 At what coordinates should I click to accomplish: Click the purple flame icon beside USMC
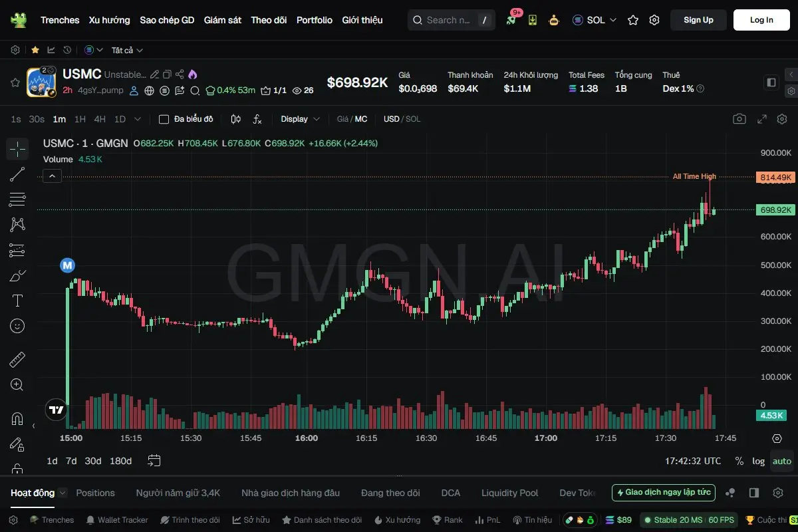click(x=193, y=74)
